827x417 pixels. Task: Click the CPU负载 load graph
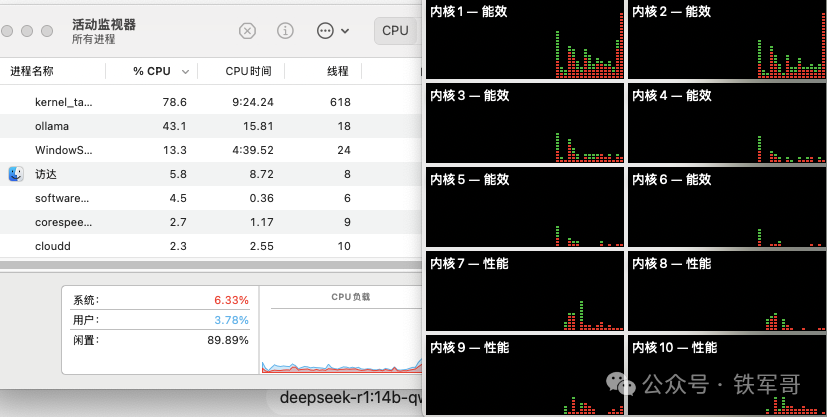pos(341,330)
